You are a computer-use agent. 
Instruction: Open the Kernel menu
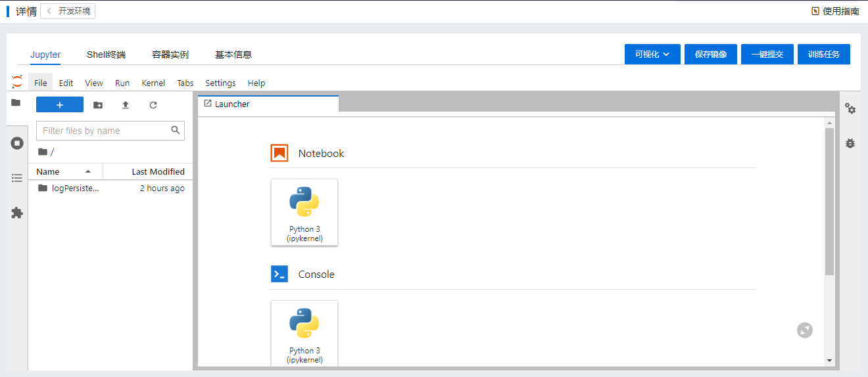[153, 83]
